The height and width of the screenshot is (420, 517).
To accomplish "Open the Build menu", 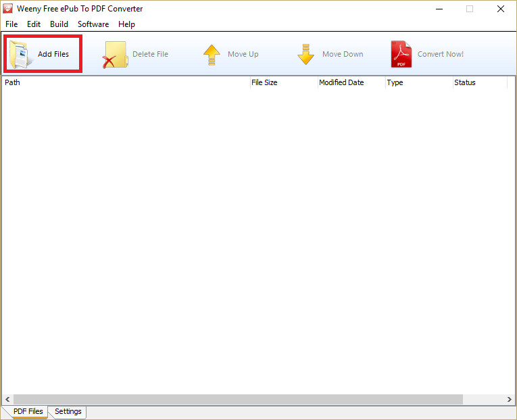I will (x=59, y=24).
